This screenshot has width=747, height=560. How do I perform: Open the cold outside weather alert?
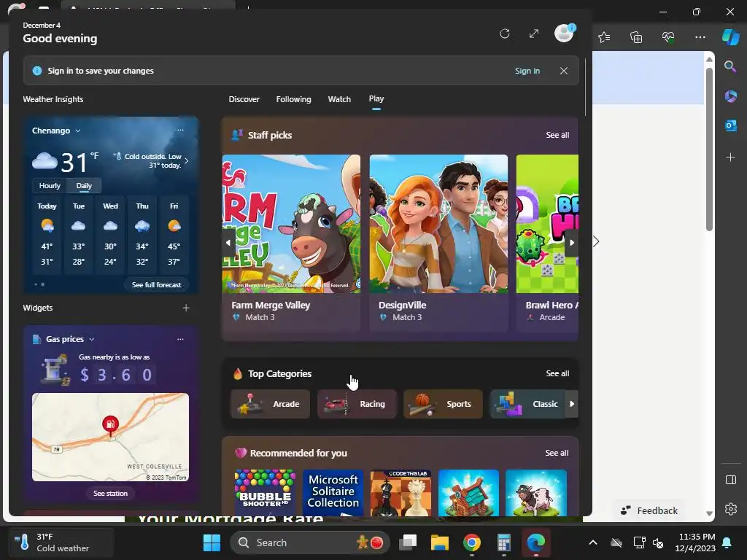152,160
